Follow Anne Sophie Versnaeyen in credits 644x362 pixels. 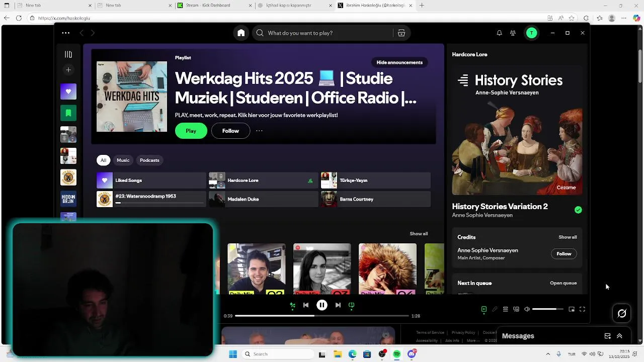click(x=564, y=254)
